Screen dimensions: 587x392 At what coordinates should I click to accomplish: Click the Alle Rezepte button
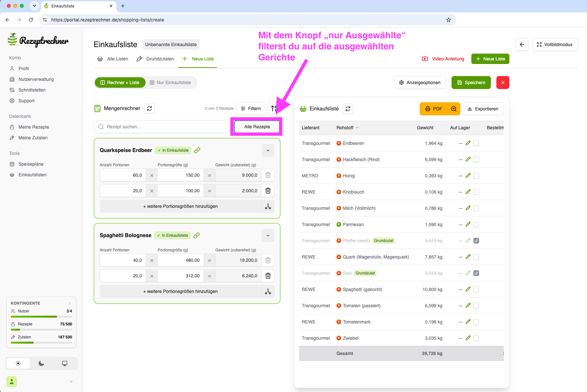pos(257,127)
